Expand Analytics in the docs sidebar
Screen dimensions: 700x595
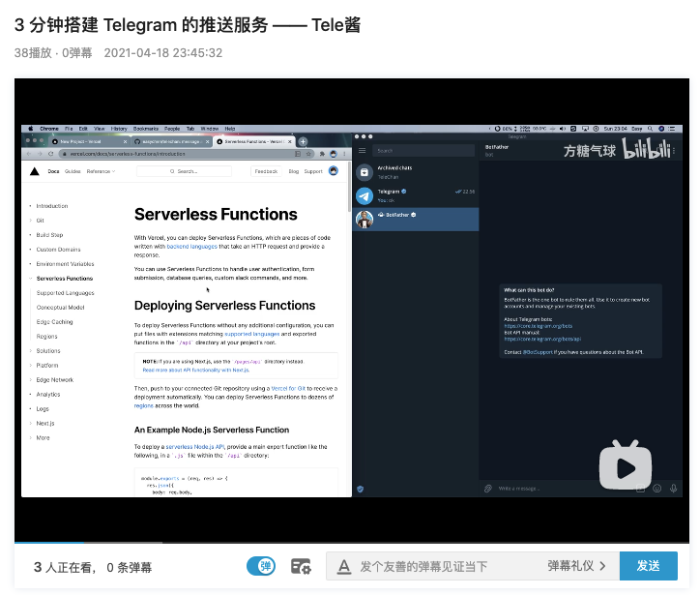pyautogui.click(x=47, y=394)
